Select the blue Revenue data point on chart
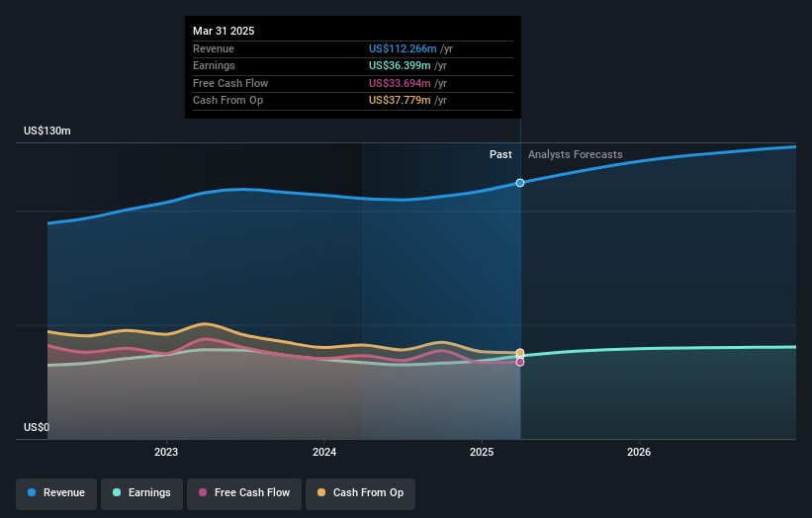Image resolution: width=812 pixels, height=518 pixels. pyautogui.click(x=520, y=183)
